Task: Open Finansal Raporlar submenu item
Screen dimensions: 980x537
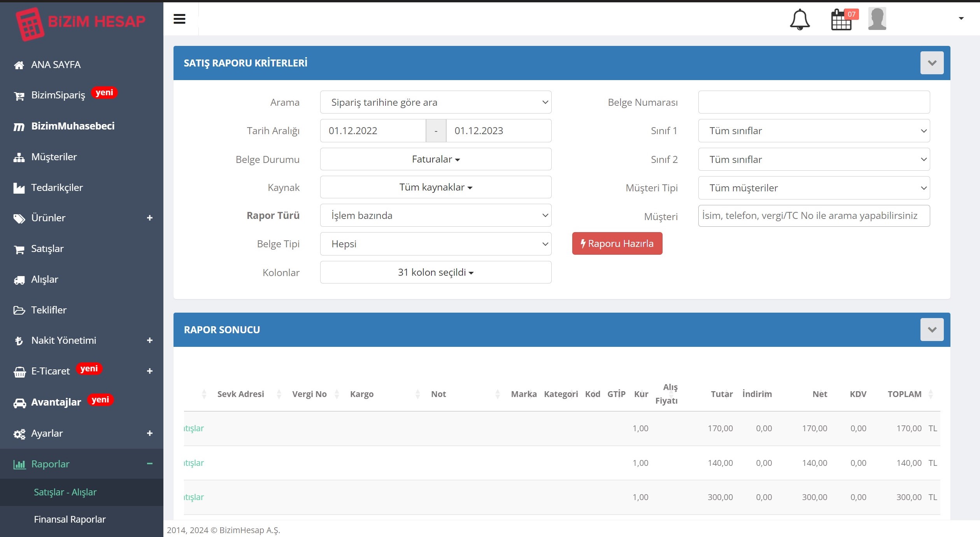Action: pos(70,519)
